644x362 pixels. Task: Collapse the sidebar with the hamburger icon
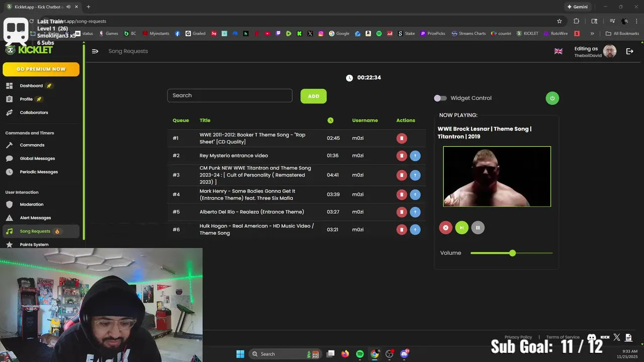tap(95, 51)
